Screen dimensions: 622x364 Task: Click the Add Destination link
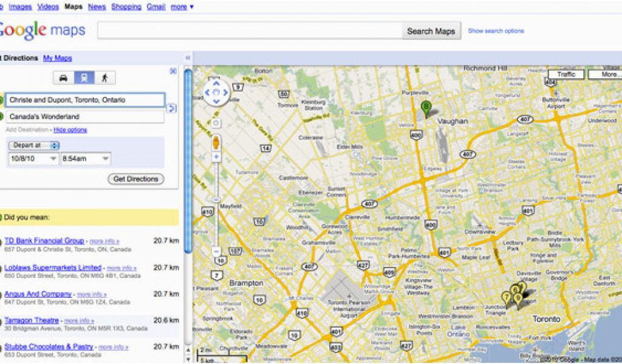[x=27, y=130]
